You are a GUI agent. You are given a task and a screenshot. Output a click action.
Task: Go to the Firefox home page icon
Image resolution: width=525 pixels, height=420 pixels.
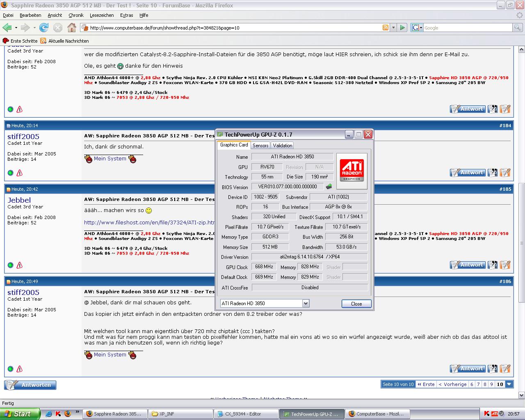[x=72, y=27]
